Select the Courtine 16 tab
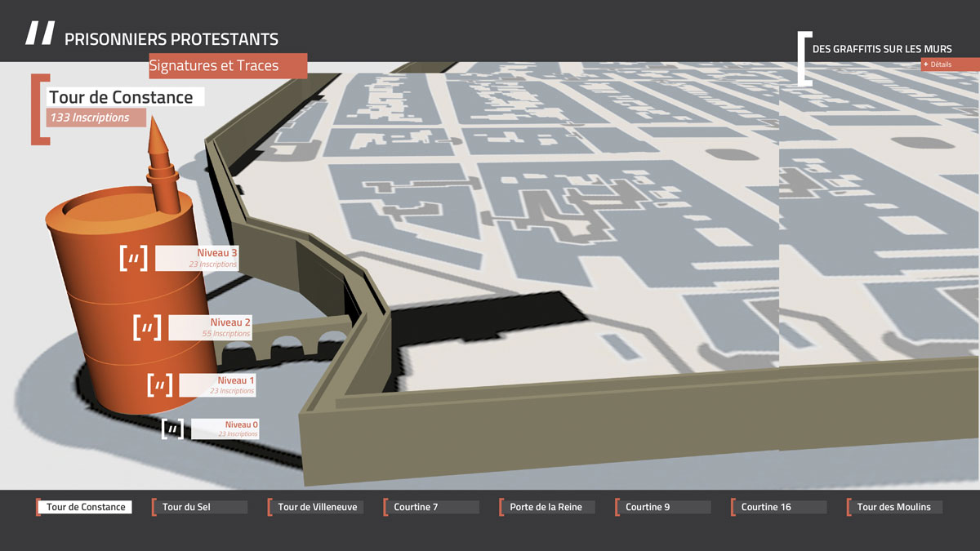980x551 pixels. tap(778, 507)
